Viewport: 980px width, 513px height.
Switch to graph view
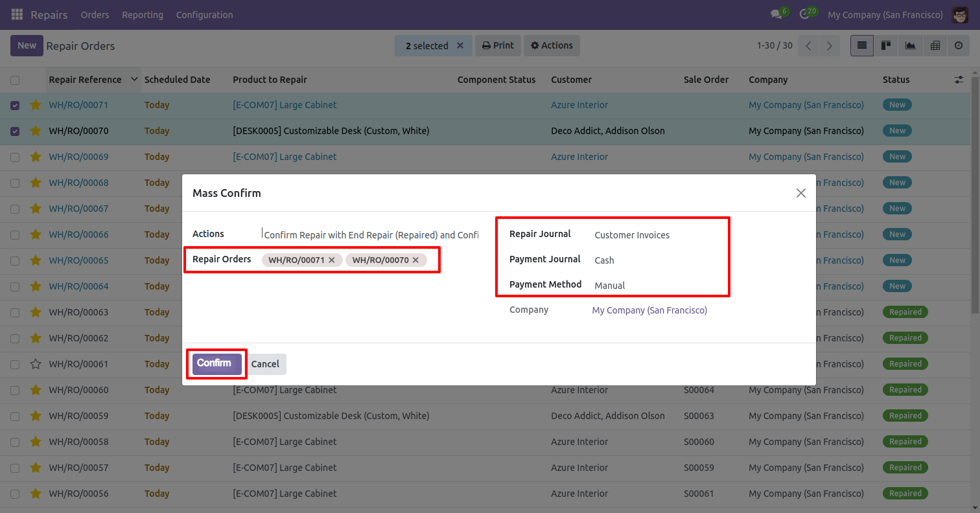[911, 46]
